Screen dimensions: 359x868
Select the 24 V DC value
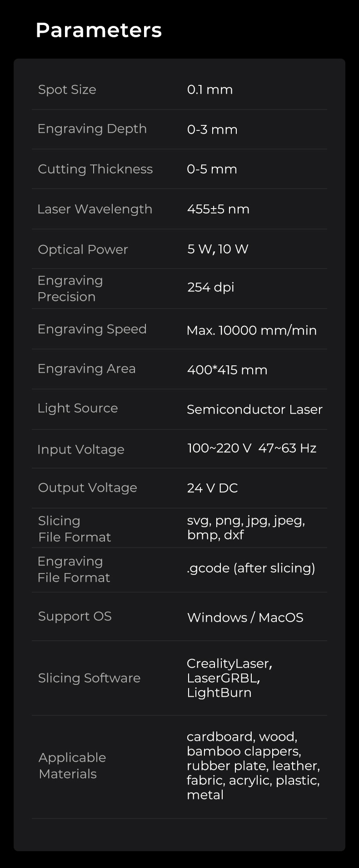(212, 488)
